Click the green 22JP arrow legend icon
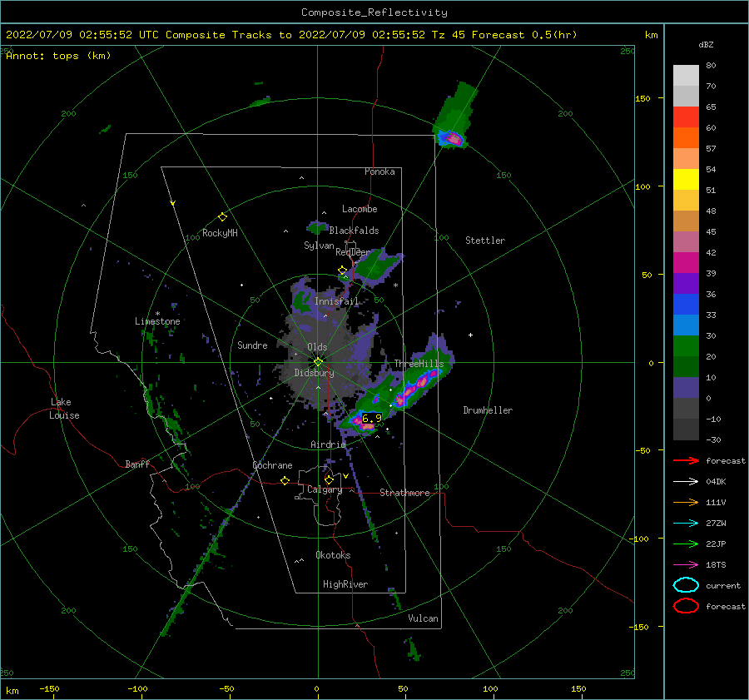The width and height of the screenshot is (749, 700). pos(686,544)
